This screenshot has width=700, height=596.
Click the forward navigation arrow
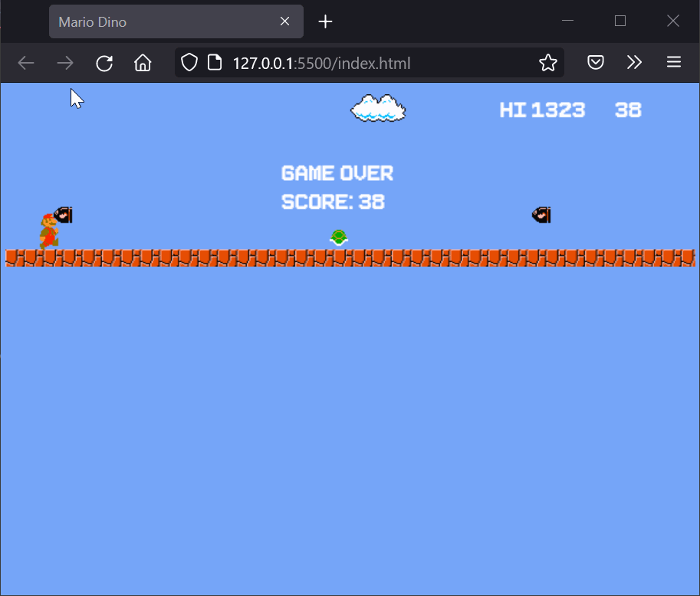[x=65, y=63]
